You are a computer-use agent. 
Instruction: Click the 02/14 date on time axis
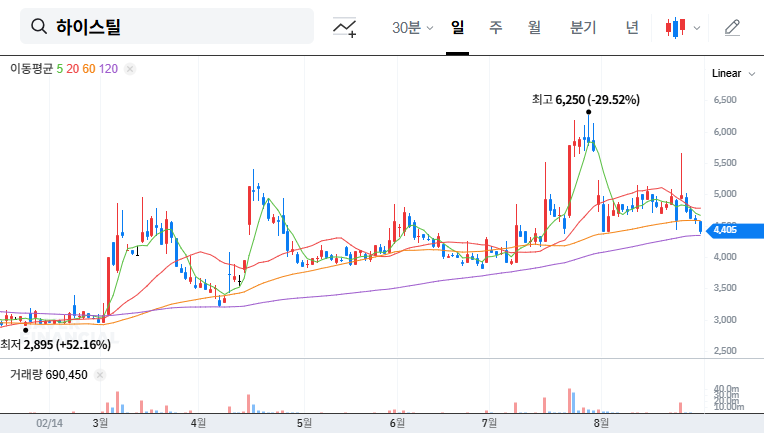[49, 423]
